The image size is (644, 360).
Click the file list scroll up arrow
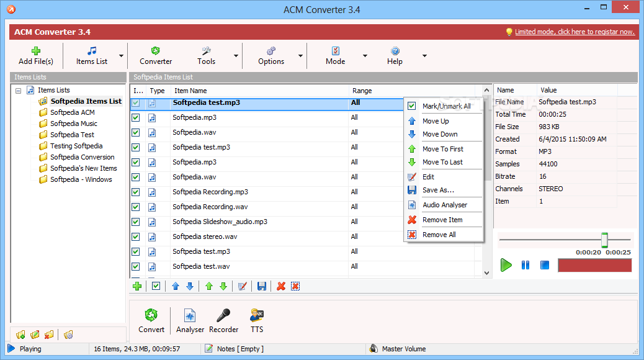(486, 90)
